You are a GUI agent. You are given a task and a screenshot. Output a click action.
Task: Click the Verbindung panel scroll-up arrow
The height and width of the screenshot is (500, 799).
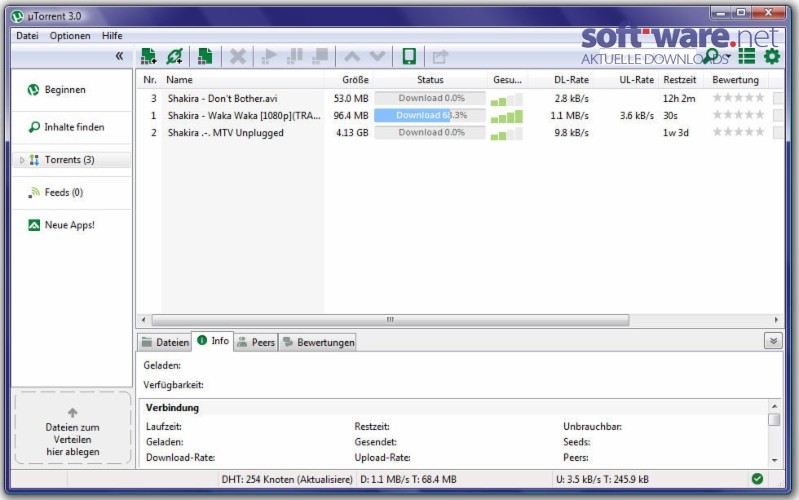click(774, 406)
